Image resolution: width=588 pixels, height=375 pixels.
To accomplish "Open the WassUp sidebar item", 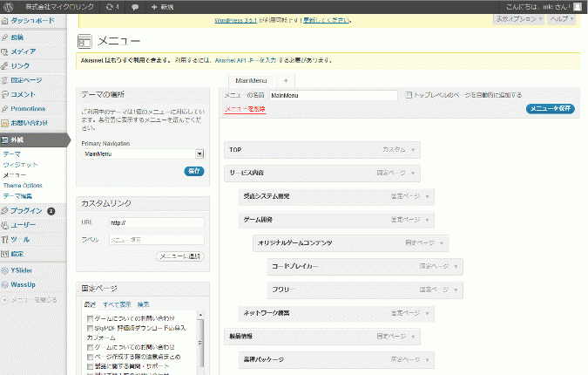I will pos(24,284).
